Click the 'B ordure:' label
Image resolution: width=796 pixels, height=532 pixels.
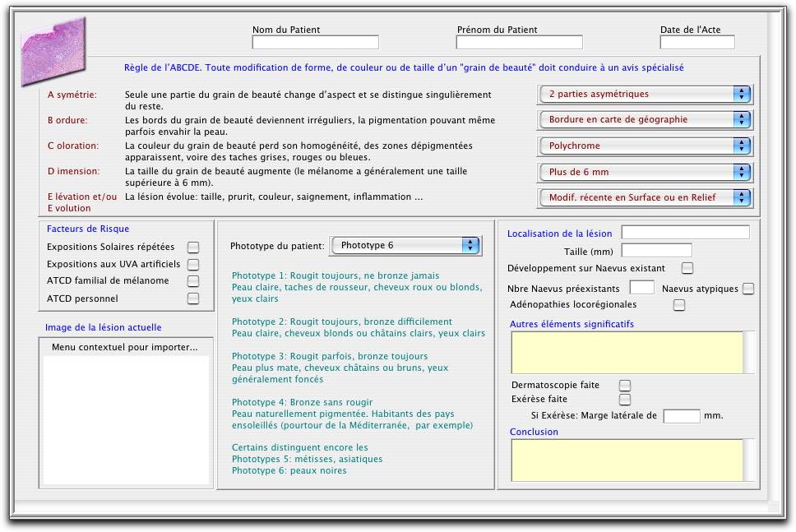click(x=67, y=120)
